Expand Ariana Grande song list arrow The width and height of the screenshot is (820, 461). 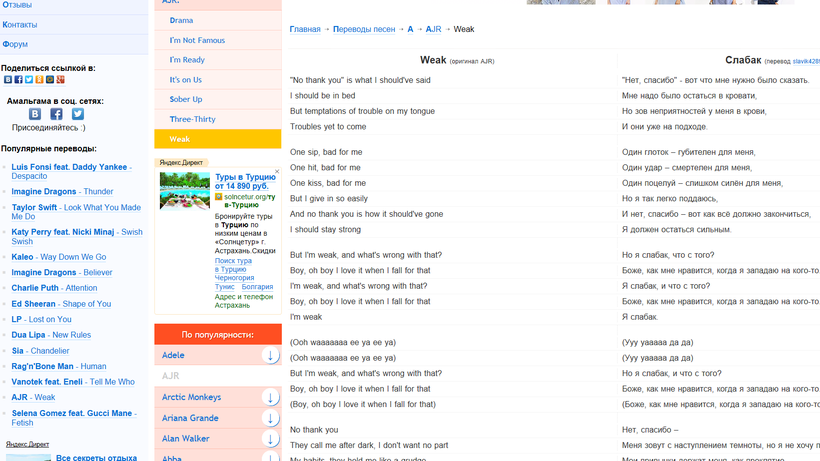[x=270, y=418]
